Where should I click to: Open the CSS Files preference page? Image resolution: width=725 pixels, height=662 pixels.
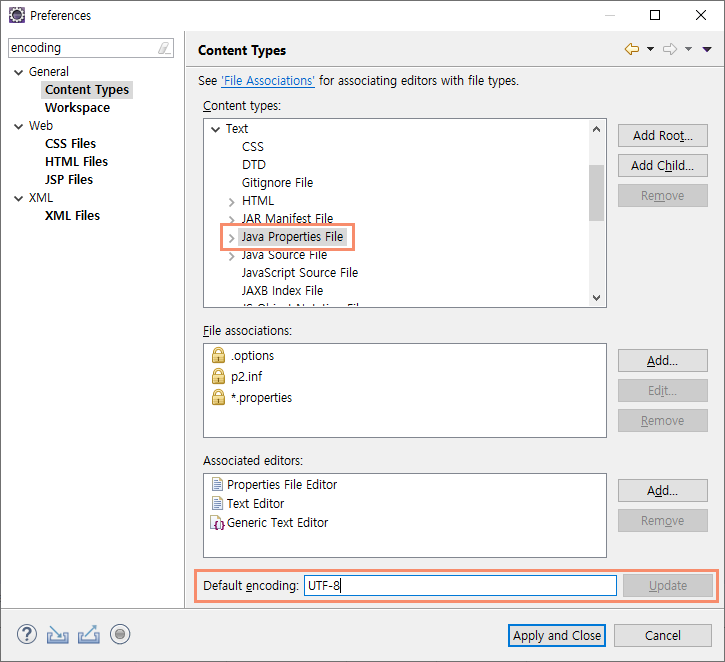[x=71, y=144]
